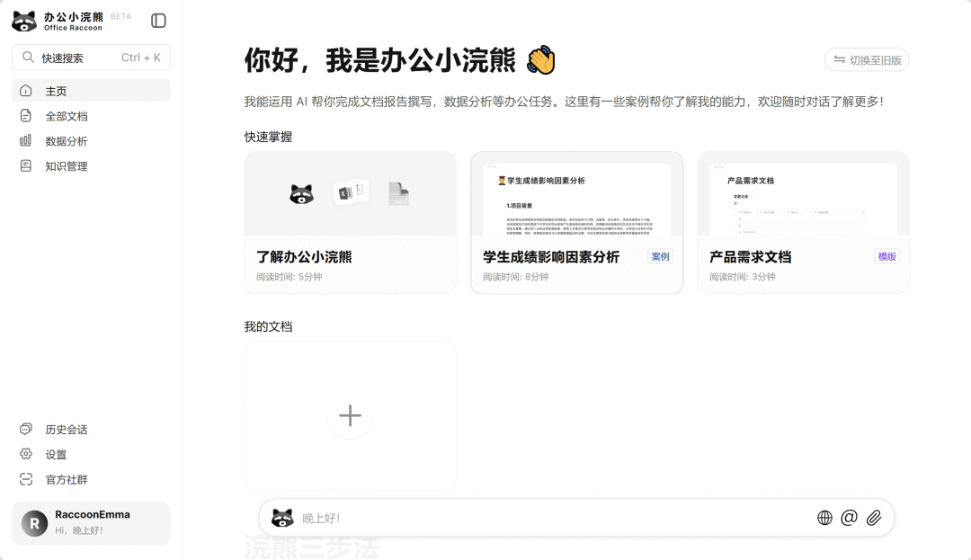
Task: Collapse the sidebar with the panel icon
Action: (x=158, y=21)
